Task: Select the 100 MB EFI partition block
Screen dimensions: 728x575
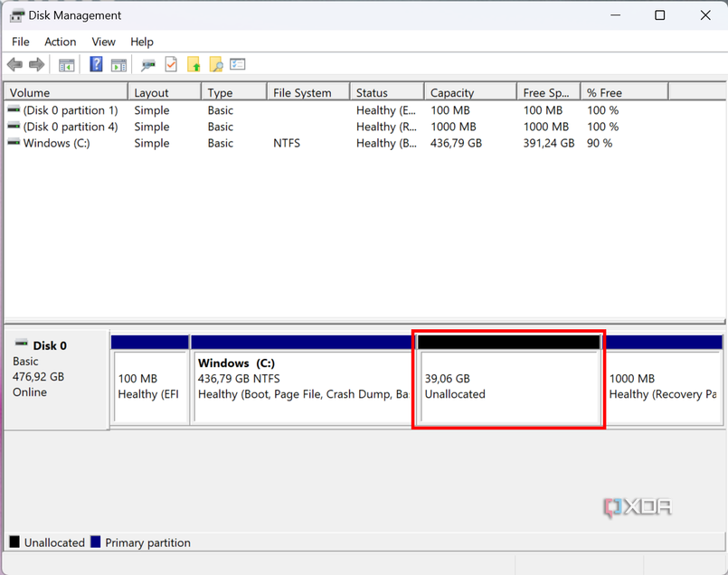Action: (150, 379)
